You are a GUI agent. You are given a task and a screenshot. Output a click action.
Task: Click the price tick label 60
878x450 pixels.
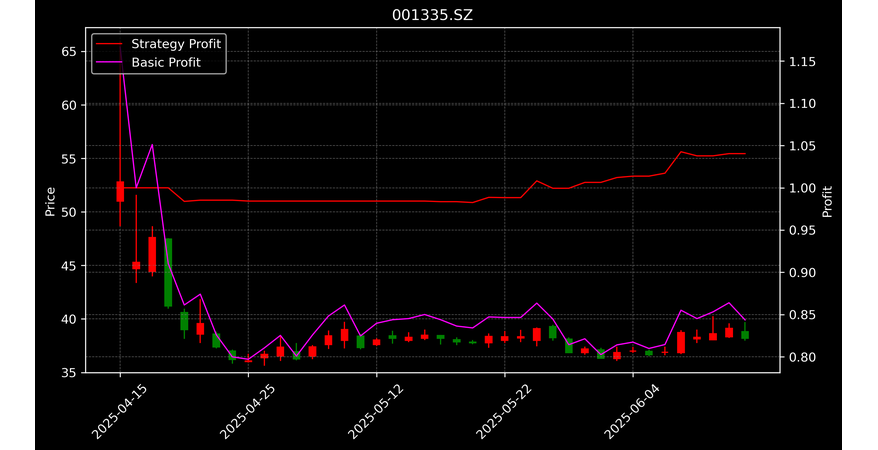[x=71, y=105]
